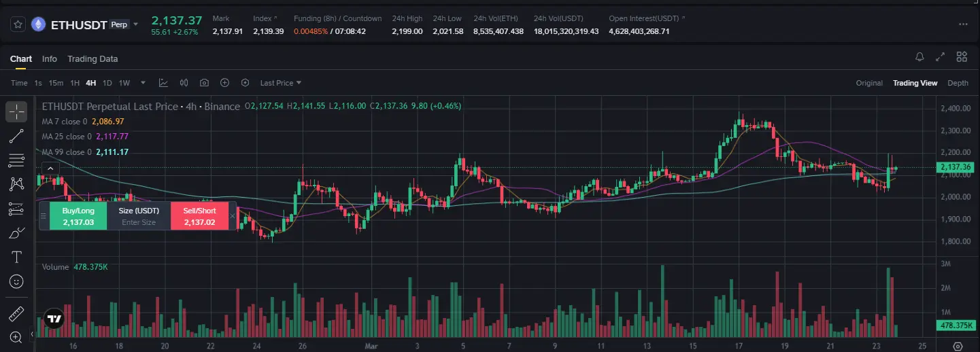Expand more time intervals dropdown arrow
This screenshot has width=980, height=352.
(x=143, y=83)
